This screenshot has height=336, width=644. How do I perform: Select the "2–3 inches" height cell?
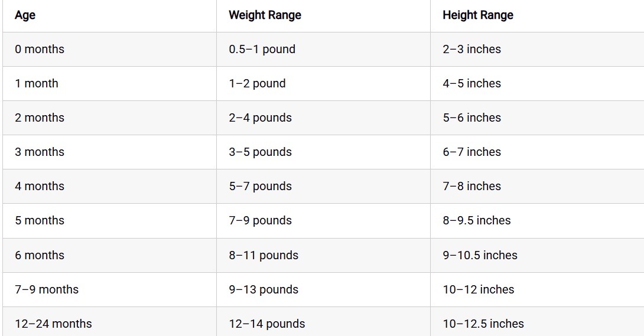coord(471,50)
